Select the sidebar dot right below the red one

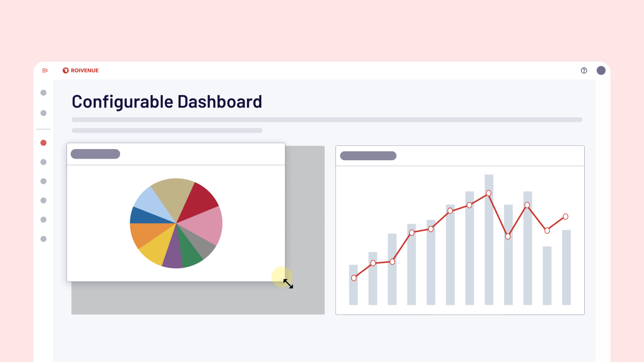(x=43, y=162)
